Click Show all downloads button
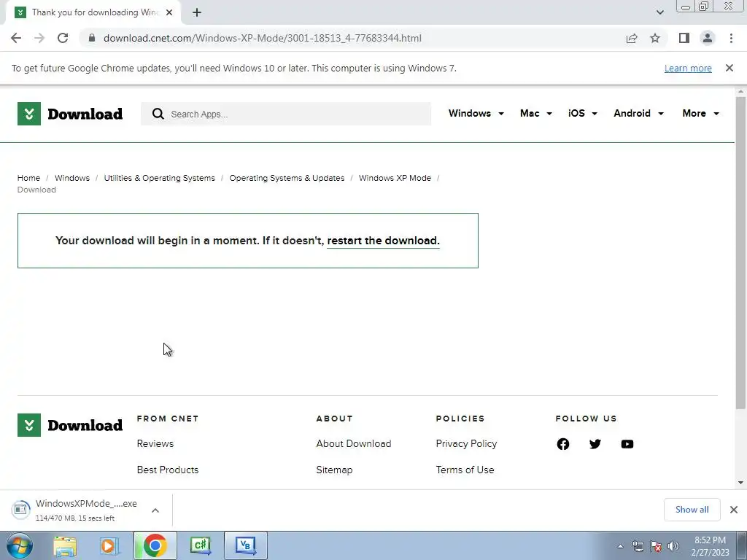The height and width of the screenshot is (560, 747). click(692, 510)
